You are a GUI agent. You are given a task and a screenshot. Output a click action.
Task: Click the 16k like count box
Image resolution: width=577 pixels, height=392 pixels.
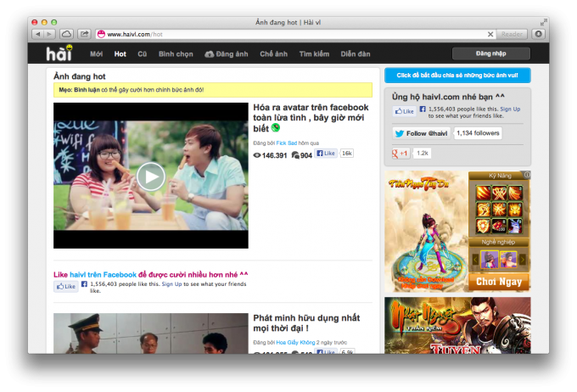347,154
